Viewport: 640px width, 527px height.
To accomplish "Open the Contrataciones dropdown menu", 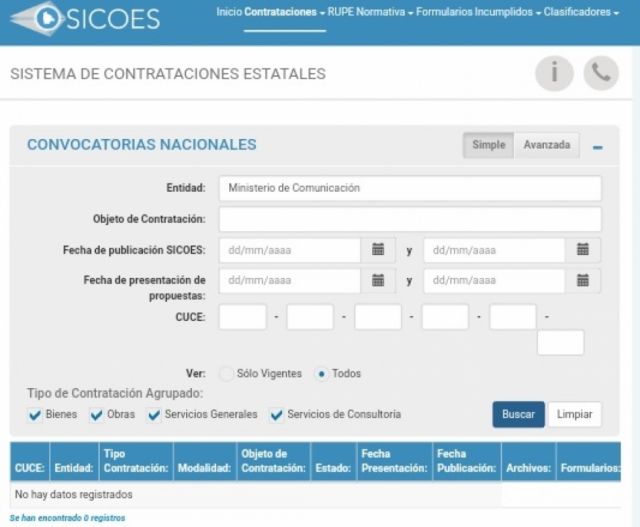I will [x=284, y=12].
